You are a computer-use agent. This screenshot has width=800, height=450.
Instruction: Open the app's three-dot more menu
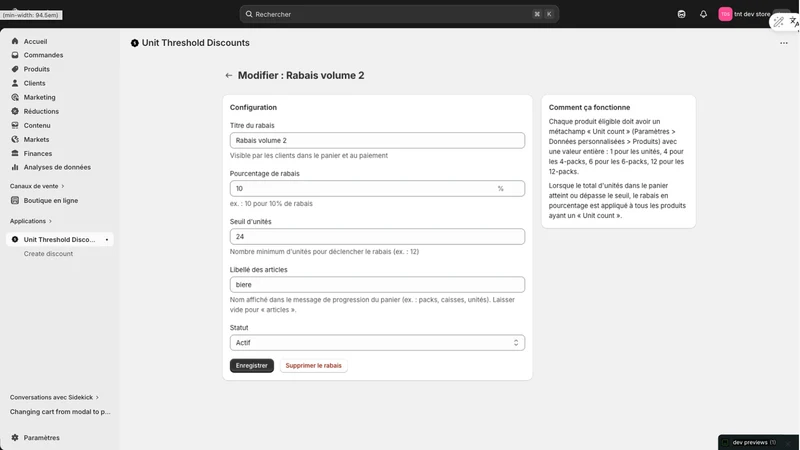click(784, 43)
